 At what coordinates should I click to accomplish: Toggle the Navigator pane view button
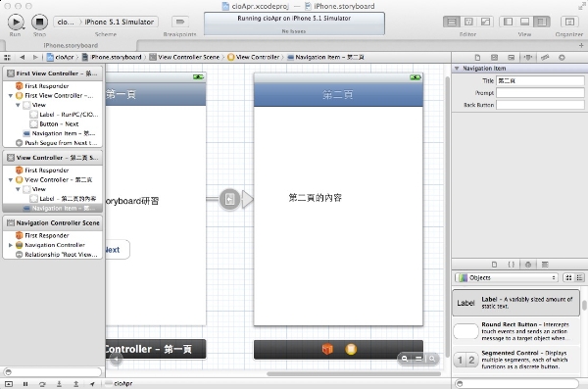point(508,22)
